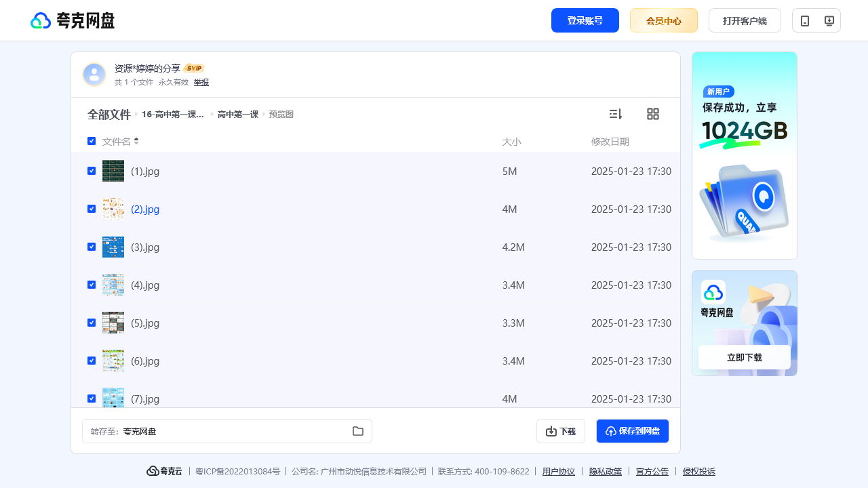The width and height of the screenshot is (868, 488).
Task: Uncheck the (1).jpg checkbox
Action: pos(92,171)
